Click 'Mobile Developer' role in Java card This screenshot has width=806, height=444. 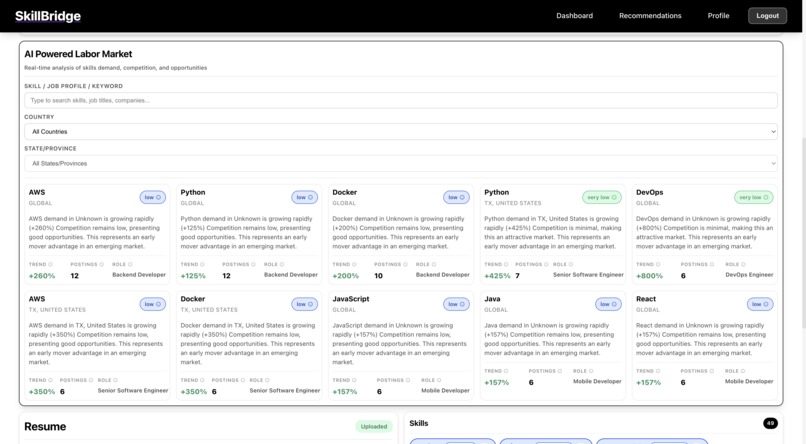point(597,381)
